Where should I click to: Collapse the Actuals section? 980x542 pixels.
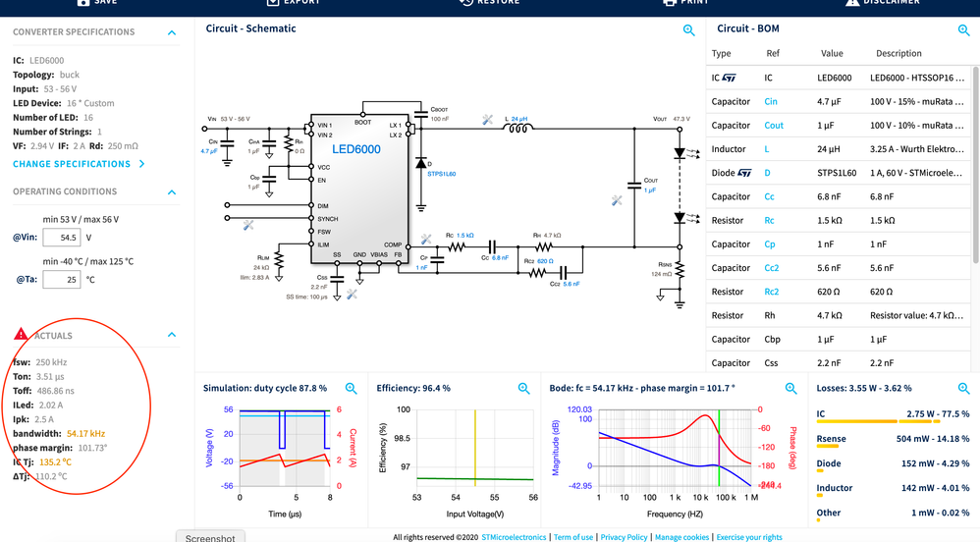[x=172, y=335]
